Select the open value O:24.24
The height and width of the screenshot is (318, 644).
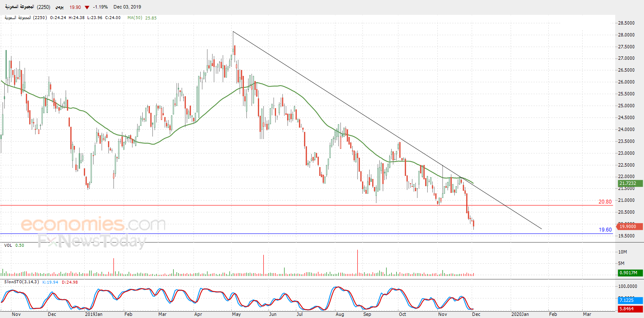click(59, 18)
